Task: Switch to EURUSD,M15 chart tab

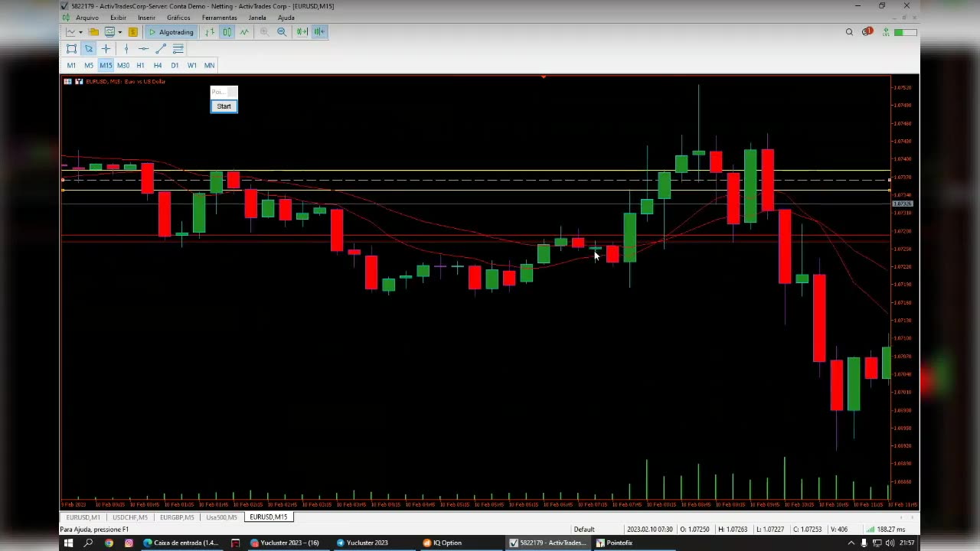Action: pyautogui.click(x=268, y=517)
